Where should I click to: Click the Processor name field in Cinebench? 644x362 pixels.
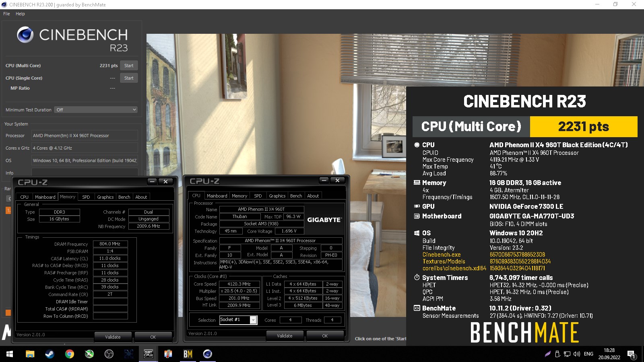pos(85,136)
